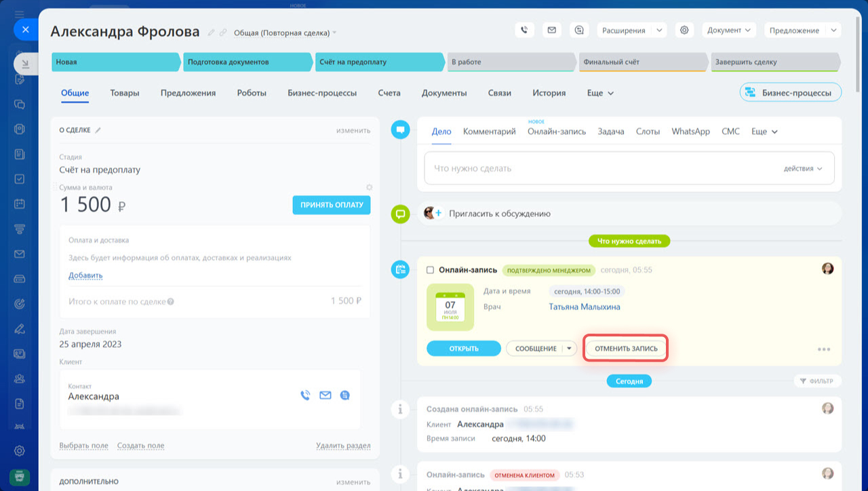Open the История tab
Viewport: 868px width, 491px height.
point(549,93)
